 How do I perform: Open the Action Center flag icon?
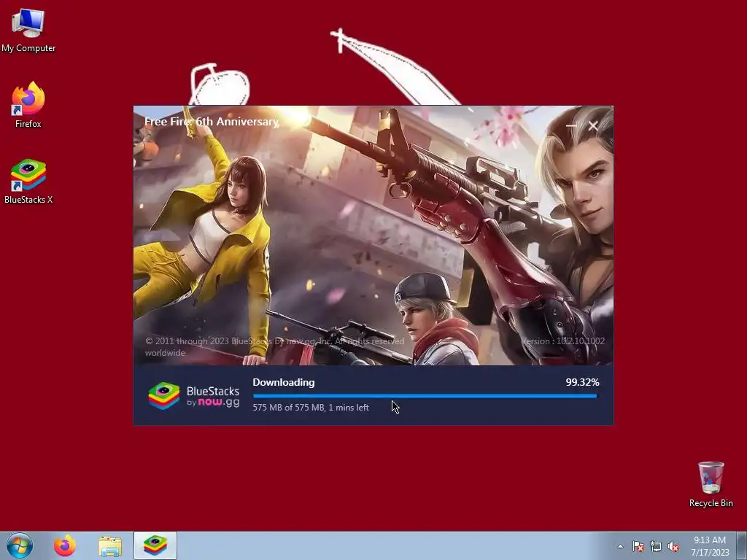(638, 546)
